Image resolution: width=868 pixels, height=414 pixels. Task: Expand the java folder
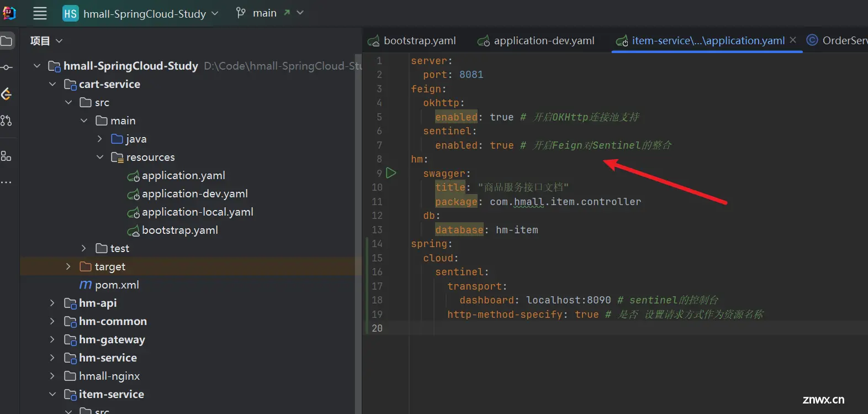pyautogui.click(x=99, y=139)
